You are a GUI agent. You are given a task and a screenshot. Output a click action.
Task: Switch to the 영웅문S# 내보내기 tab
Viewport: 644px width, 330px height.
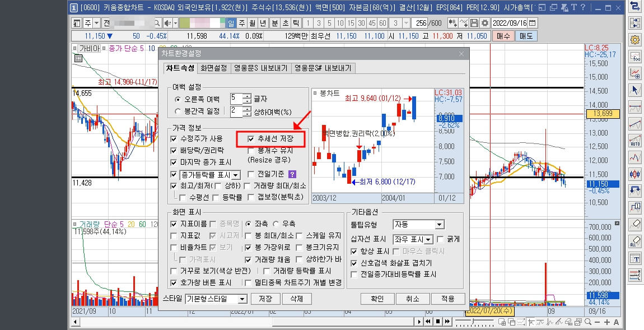pyautogui.click(x=324, y=68)
